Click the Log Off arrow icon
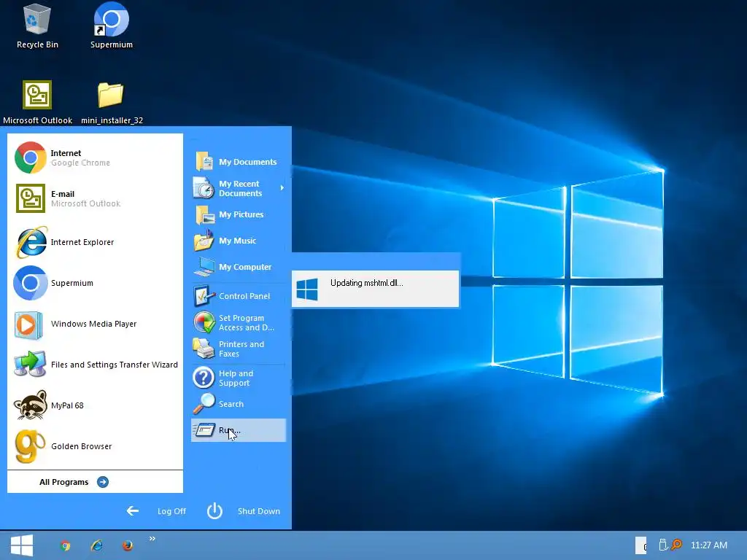This screenshot has height=560, width=747. click(x=133, y=511)
